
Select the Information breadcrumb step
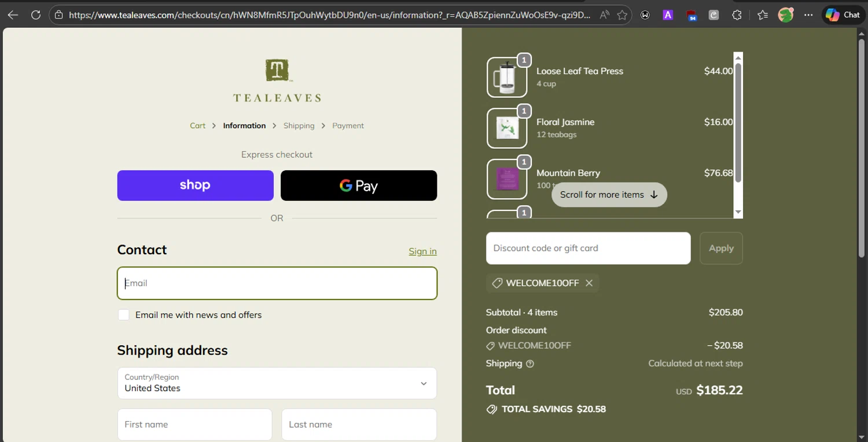244,126
